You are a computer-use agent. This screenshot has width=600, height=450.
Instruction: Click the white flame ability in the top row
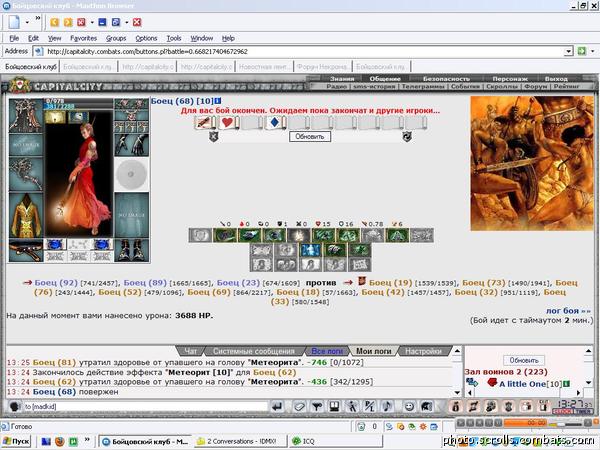299,235
